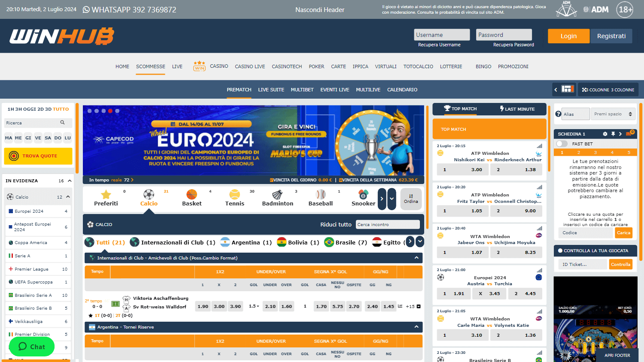Select the second red carousel dot on banner
Viewport: 644px width, 362px height.
pos(110,111)
